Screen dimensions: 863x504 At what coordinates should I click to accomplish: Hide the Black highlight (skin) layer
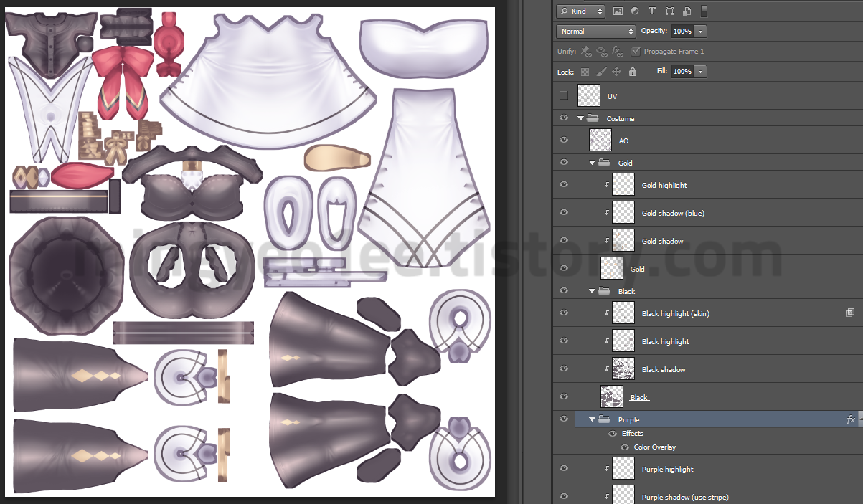[563, 313]
